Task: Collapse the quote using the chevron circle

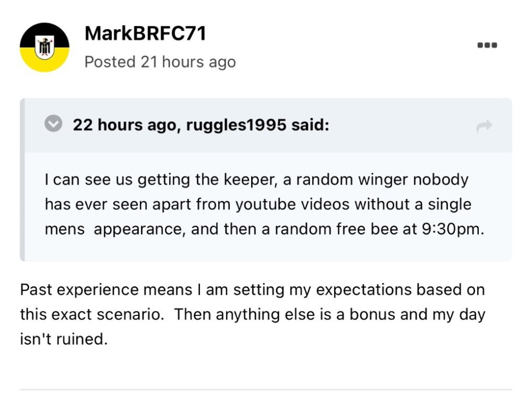Action: [53, 125]
